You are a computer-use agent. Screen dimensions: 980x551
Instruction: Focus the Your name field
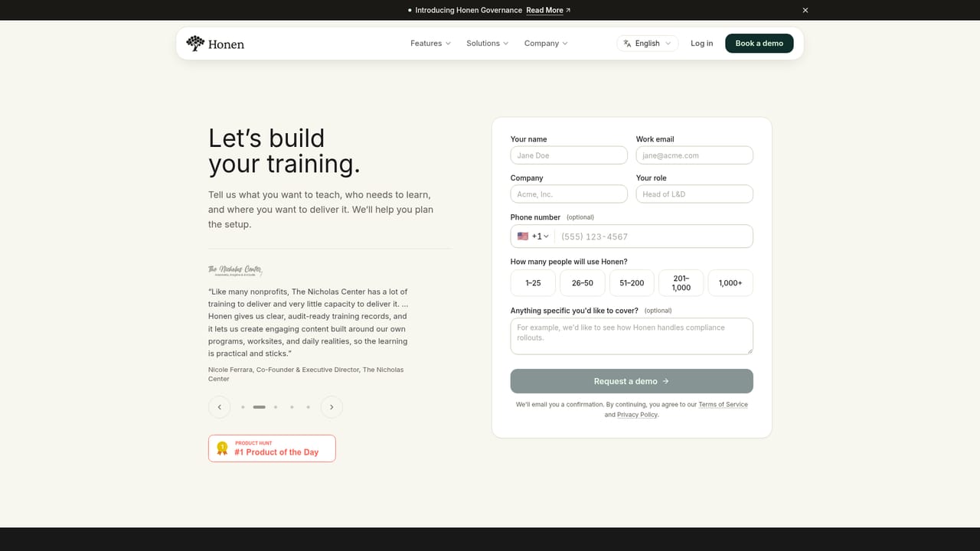click(569, 155)
